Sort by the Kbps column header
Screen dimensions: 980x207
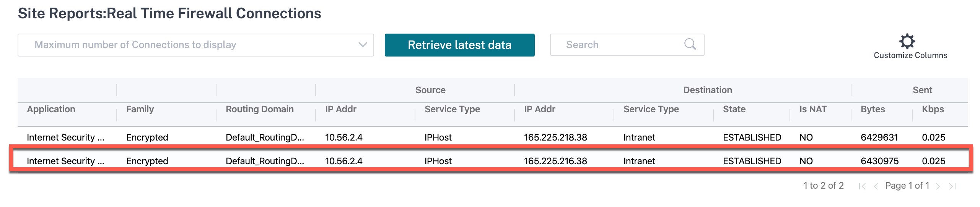click(x=933, y=109)
